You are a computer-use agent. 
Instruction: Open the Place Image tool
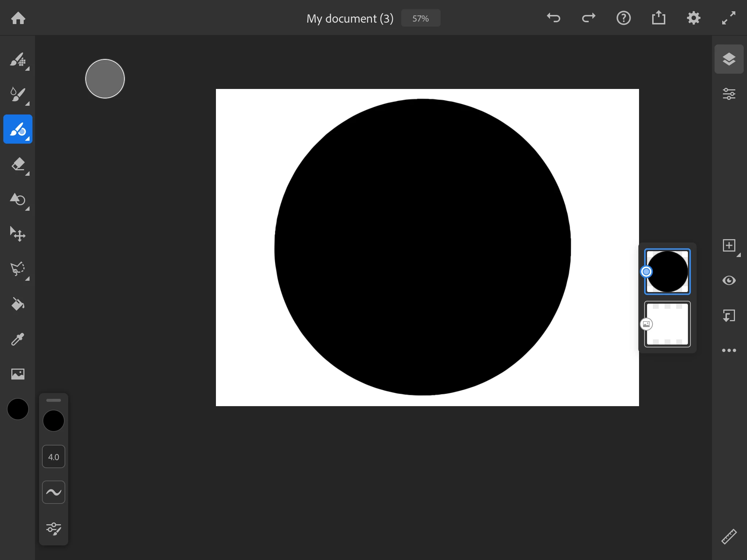18,374
